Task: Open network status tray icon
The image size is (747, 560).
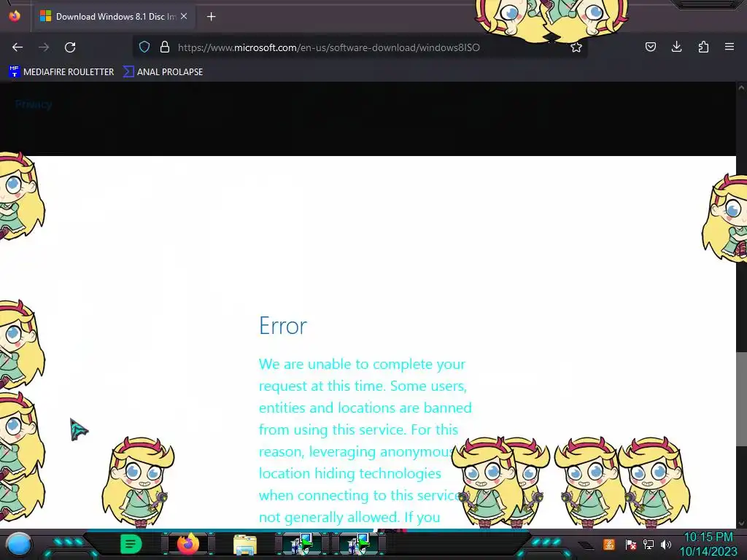Action: [x=649, y=544]
